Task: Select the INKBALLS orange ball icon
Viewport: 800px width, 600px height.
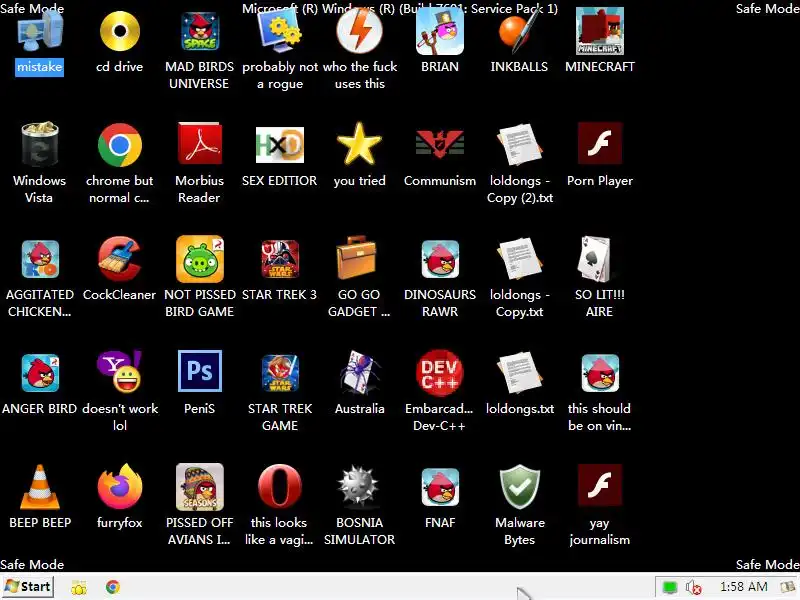Action: (519, 32)
